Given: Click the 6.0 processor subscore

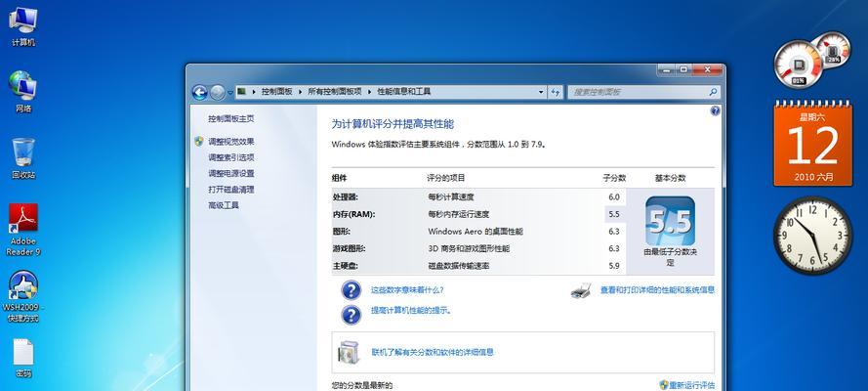Looking at the screenshot, I should pos(614,196).
